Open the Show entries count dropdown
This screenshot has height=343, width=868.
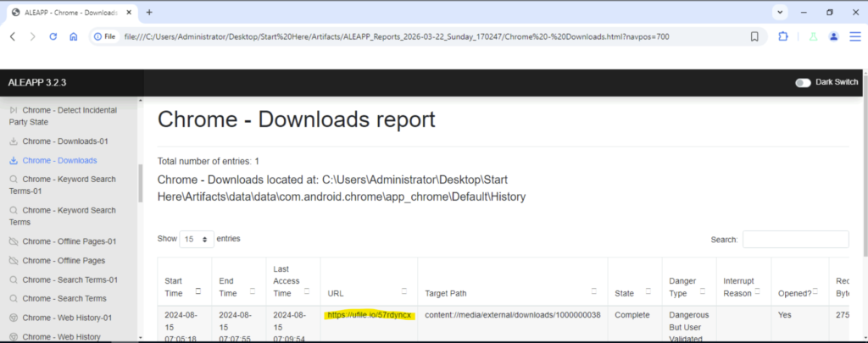click(x=197, y=240)
